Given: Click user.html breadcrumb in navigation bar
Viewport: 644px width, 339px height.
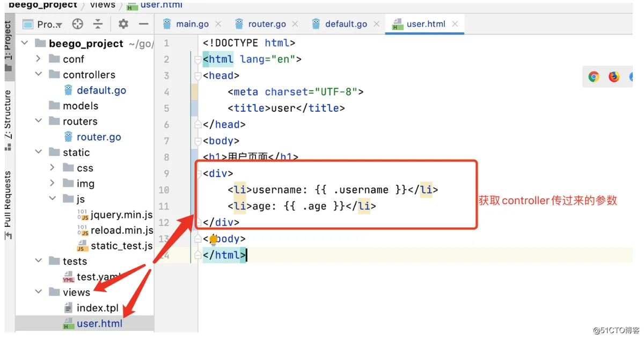Looking at the screenshot, I should coord(161,4).
